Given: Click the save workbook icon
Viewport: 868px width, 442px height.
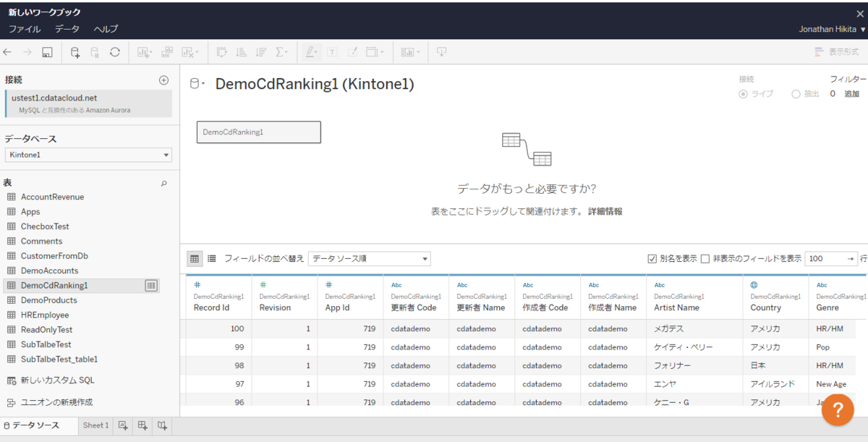Looking at the screenshot, I should (46, 51).
